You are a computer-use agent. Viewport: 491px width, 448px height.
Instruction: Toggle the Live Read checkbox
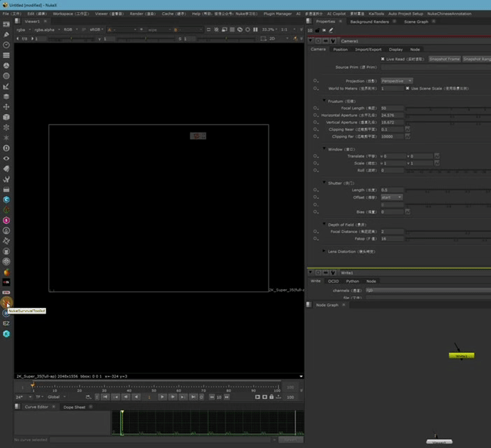point(383,59)
